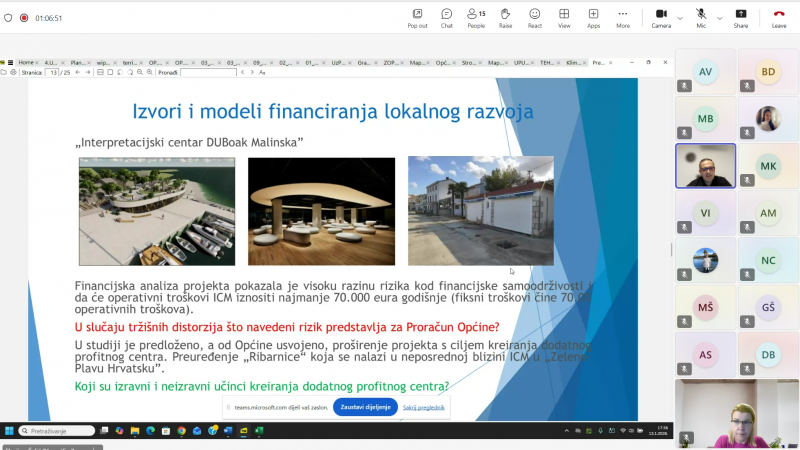Leave the meeting
The width and height of the screenshot is (800, 450).
click(x=778, y=17)
